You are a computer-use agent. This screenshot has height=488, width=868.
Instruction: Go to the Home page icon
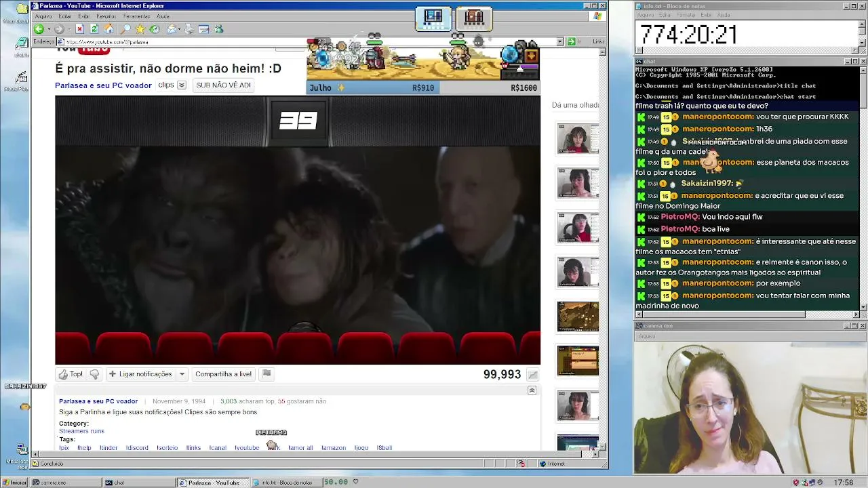pyautogui.click(x=108, y=29)
